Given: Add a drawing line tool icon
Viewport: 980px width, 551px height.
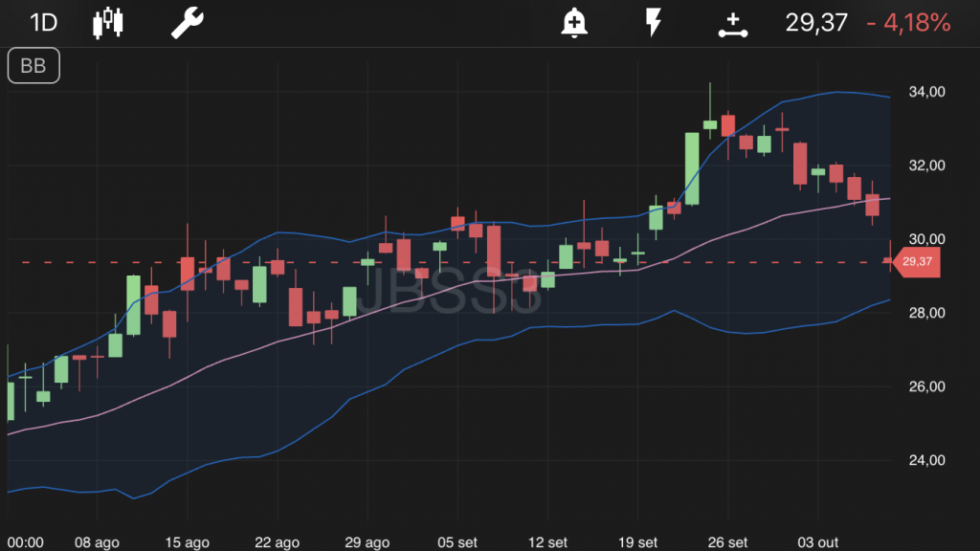Looking at the screenshot, I should coord(732,25).
